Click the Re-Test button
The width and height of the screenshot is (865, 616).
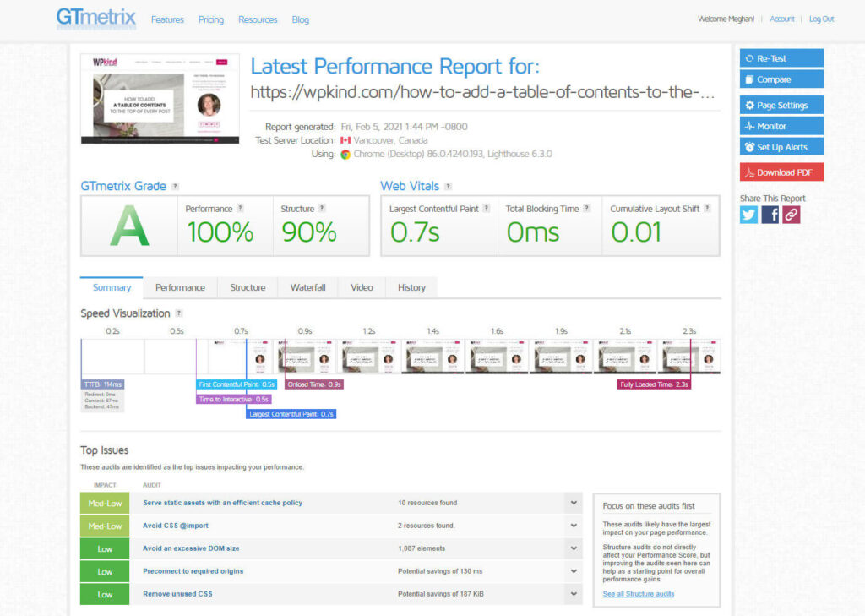coord(781,58)
